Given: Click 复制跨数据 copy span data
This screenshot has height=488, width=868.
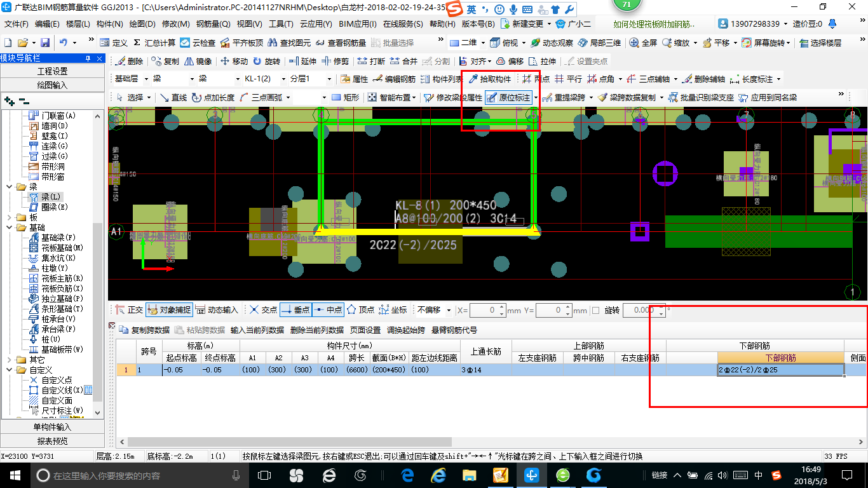Looking at the screenshot, I should (x=145, y=330).
